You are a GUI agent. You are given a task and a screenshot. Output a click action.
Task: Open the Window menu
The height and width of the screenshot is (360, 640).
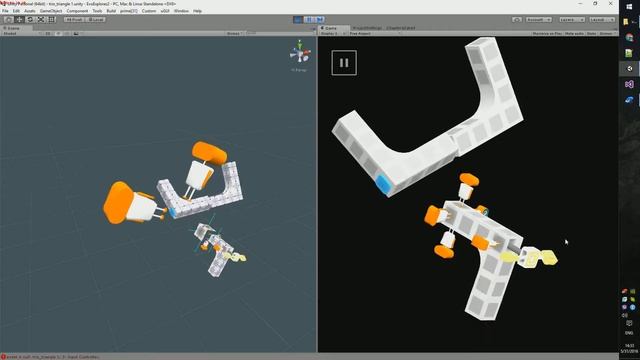click(181, 11)
